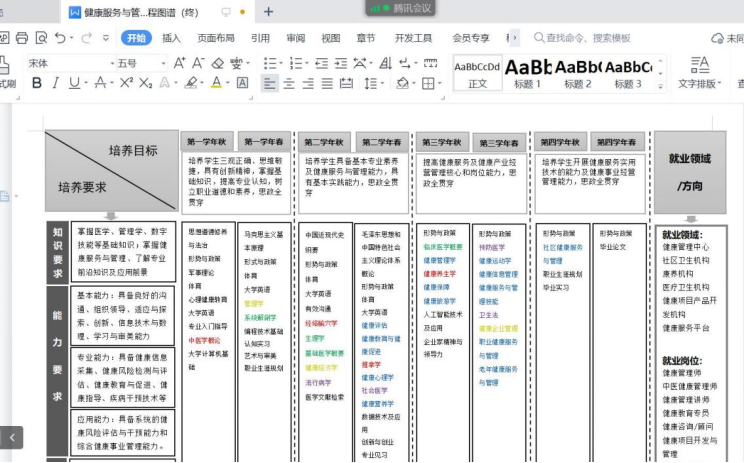This screenshot has width=744, height=463.
Task: Switch to the 插入 tab
Action: [171, 38]
